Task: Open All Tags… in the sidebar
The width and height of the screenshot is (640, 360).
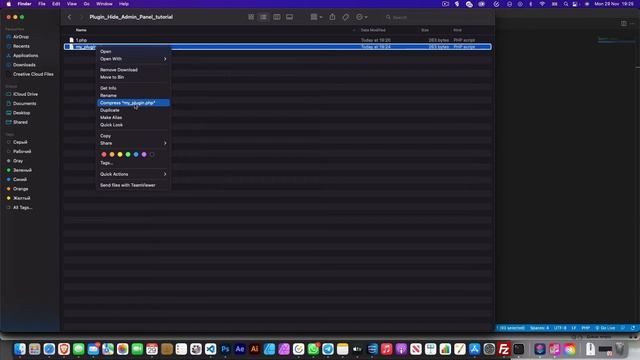Action: coord(22,208)
